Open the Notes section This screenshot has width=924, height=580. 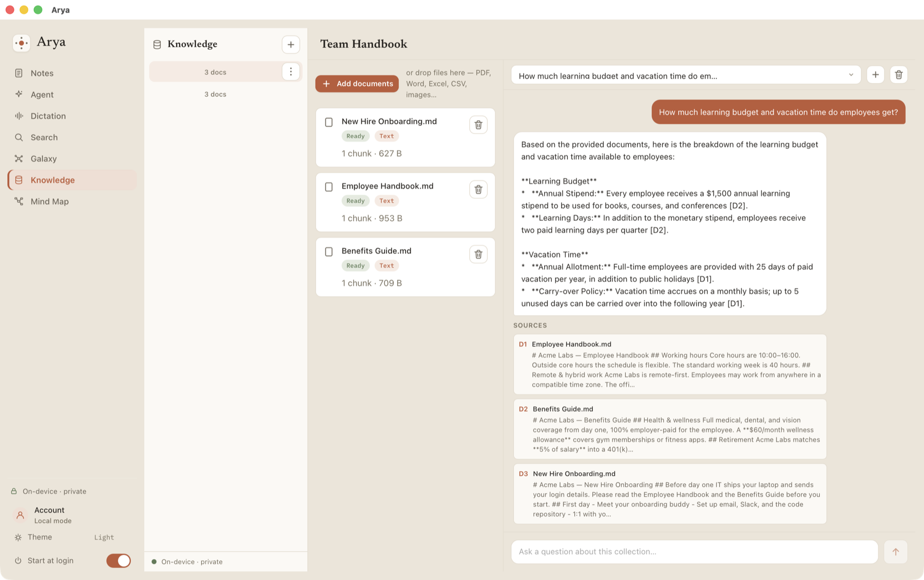(x=72, y=73)
